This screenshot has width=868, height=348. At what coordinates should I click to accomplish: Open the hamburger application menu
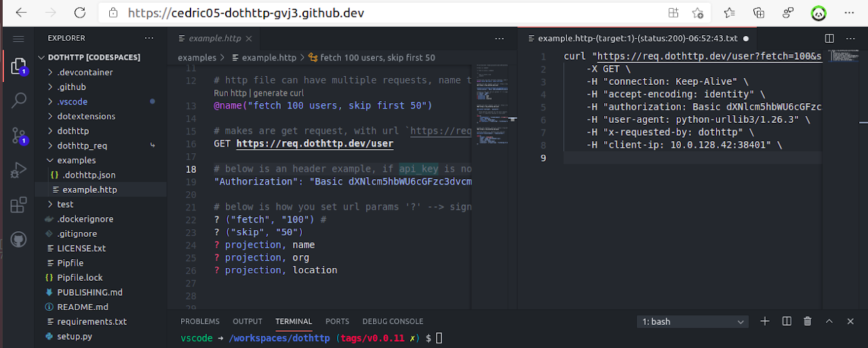tap(18, 39)
